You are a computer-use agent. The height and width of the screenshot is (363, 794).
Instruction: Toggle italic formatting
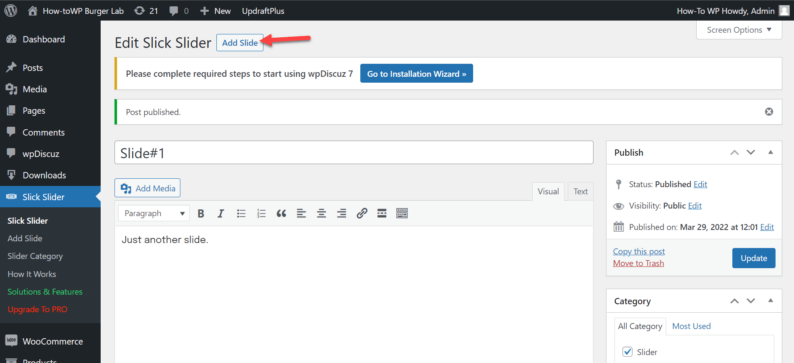pyautogui.click(x=220, y=214)
